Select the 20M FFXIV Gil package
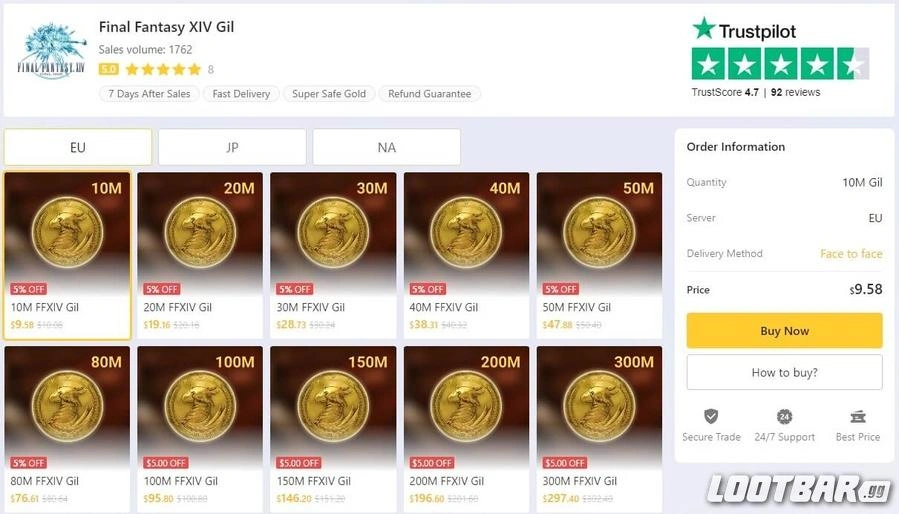This screenshot has height=514, width=899. 200,255
